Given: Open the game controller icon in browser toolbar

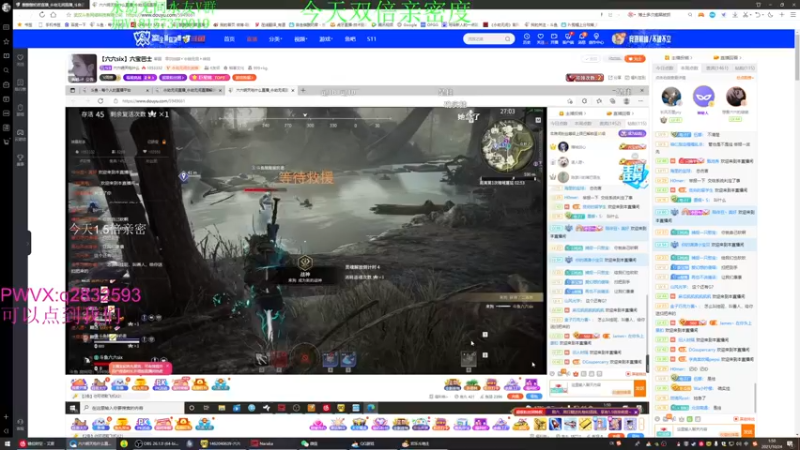Looking at the screenshot, I should pos(702,15).
